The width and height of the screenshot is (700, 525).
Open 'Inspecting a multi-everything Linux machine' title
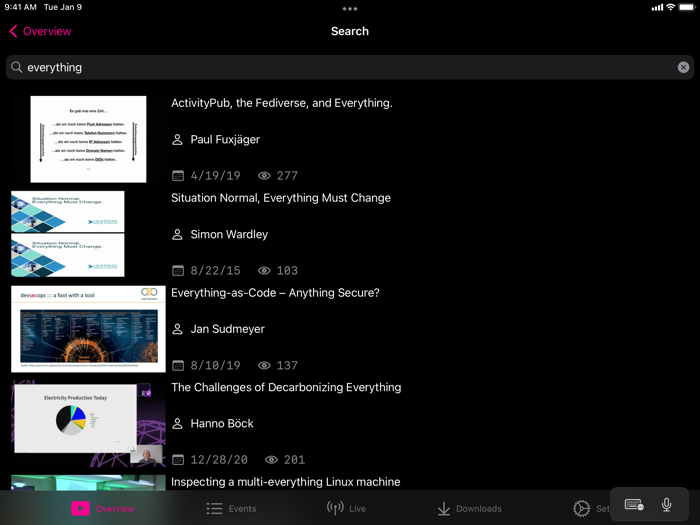click(286, 482)
